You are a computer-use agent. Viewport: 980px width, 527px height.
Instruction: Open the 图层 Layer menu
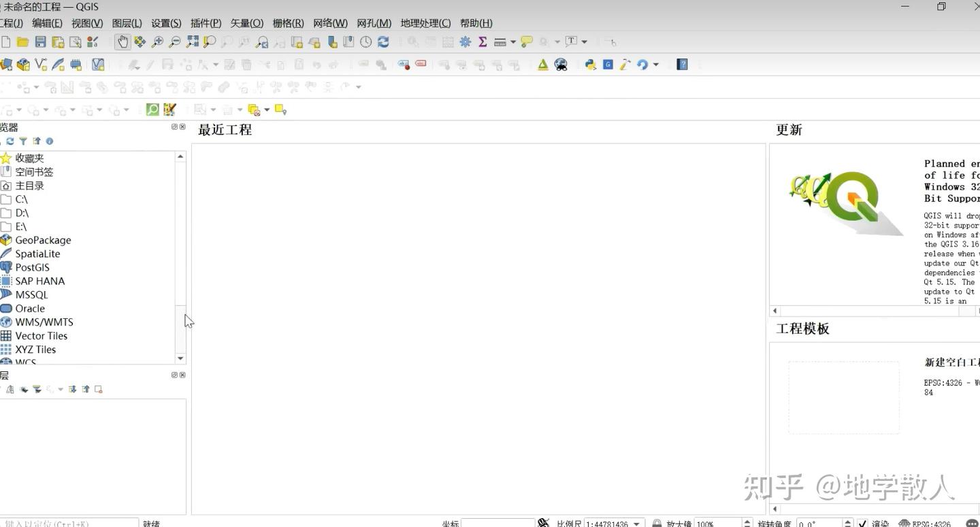click(x=127, y=22)
